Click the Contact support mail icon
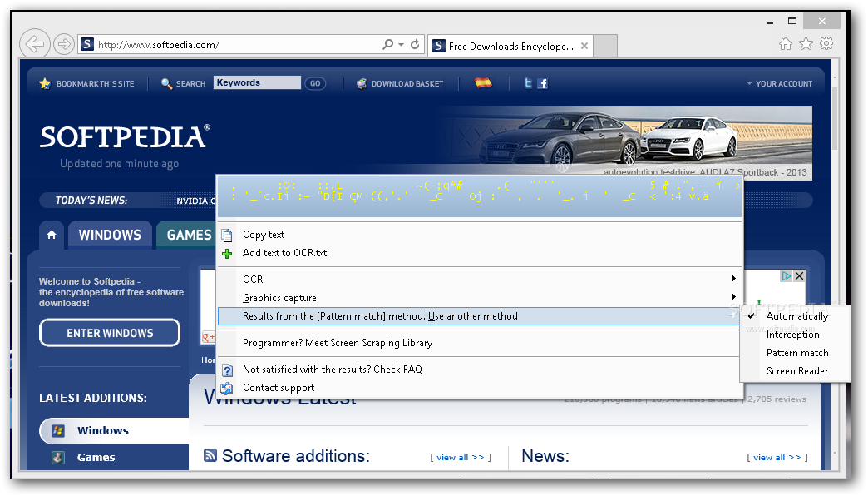 point(227,388)
